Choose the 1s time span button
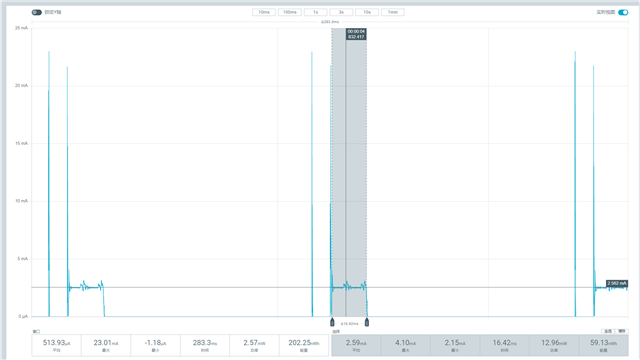The width and height of the screenshot is (640, 360). click(x=316, y=12)
